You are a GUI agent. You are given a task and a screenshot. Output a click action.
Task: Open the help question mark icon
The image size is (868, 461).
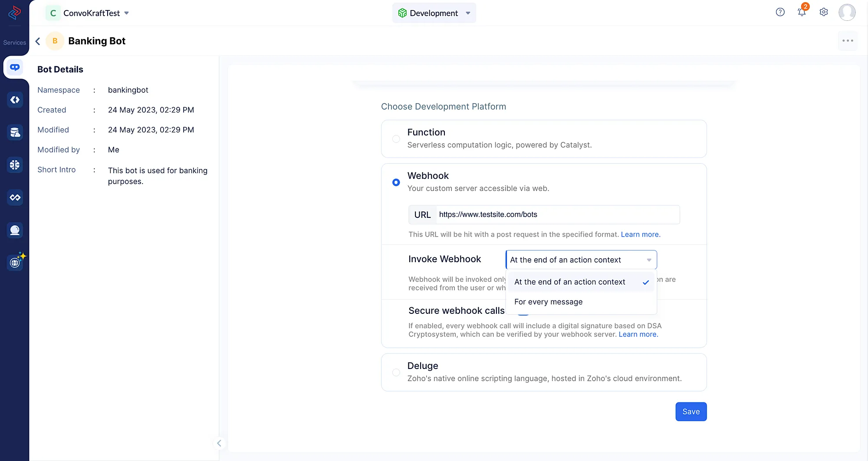click(780, 12)
